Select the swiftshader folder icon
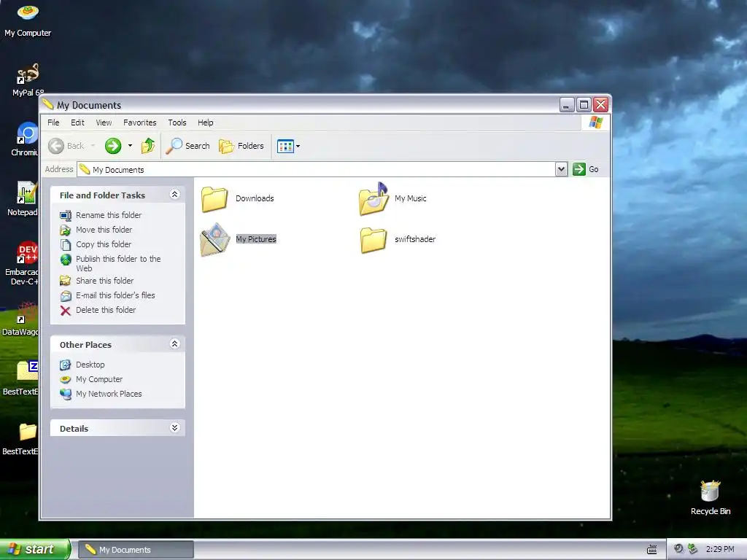747x560 pixels. (373, 239)
